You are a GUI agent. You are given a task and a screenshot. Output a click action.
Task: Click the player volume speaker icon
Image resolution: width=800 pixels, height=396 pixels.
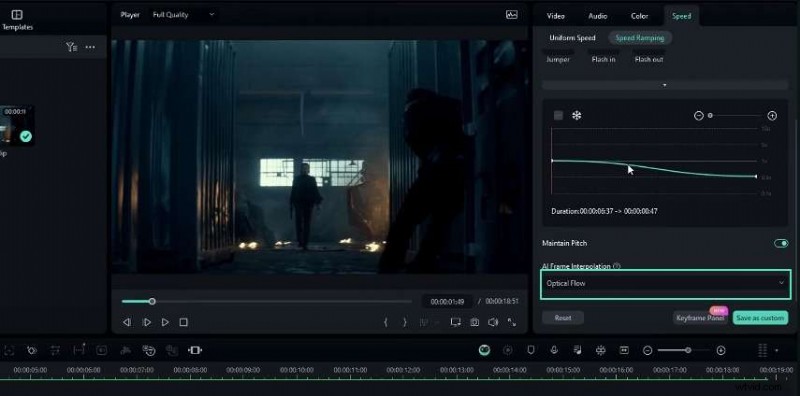[493, 322]
